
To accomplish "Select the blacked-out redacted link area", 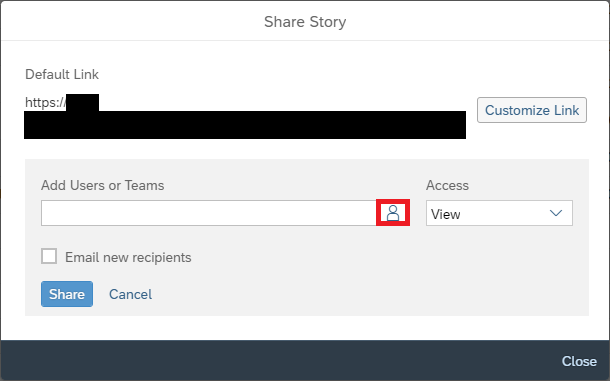I will click(x=245, y=125).
